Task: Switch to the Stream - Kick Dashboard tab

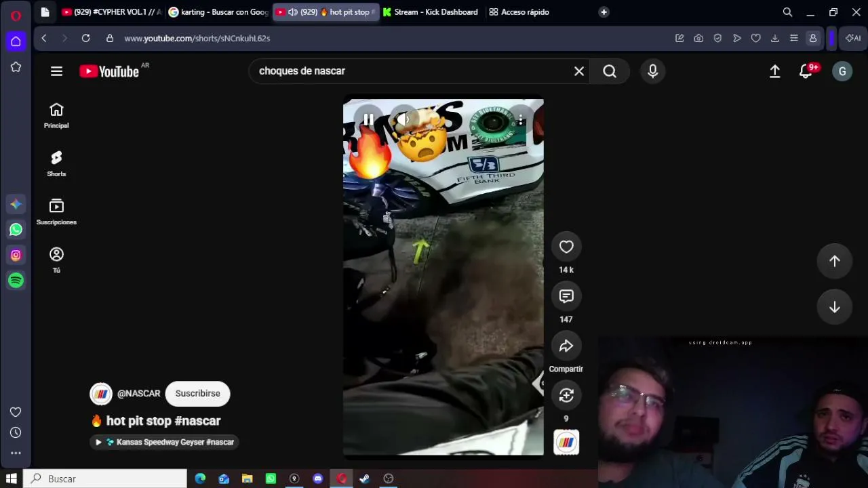Action: (431, 12)
